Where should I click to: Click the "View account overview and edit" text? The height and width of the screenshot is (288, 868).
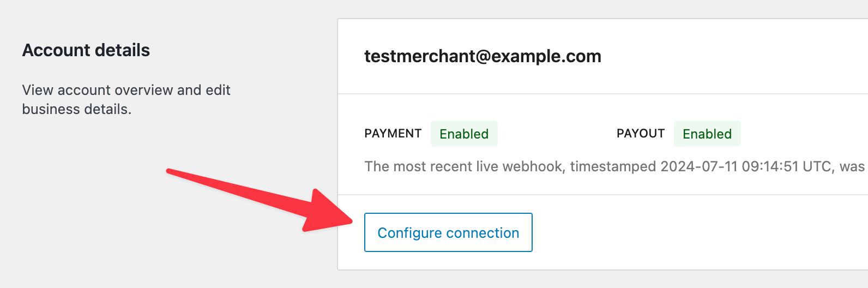[x=126, y=90]
